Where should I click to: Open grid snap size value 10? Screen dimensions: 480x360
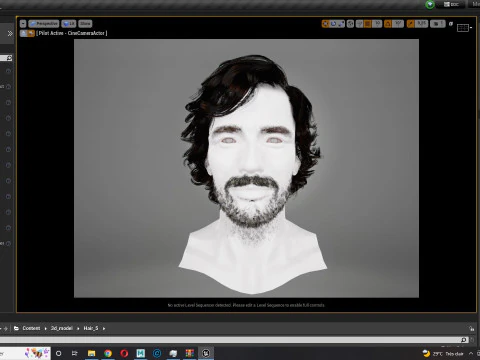377,24
